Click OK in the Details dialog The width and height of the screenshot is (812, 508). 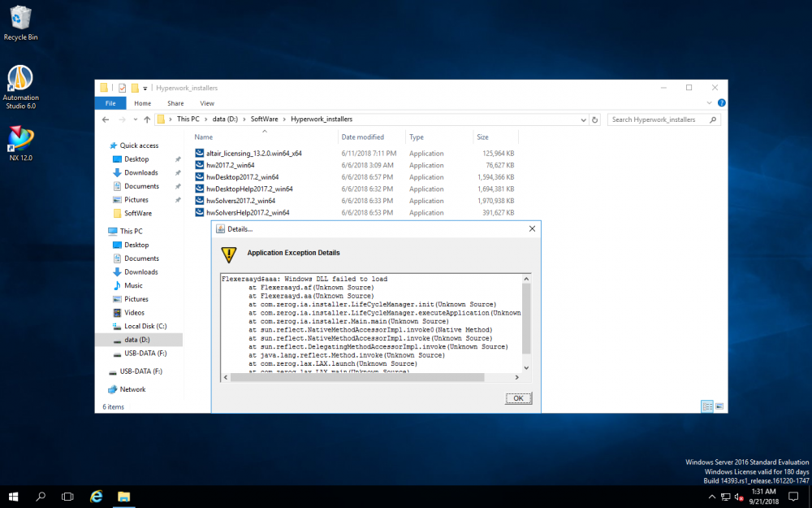point(518,398)
